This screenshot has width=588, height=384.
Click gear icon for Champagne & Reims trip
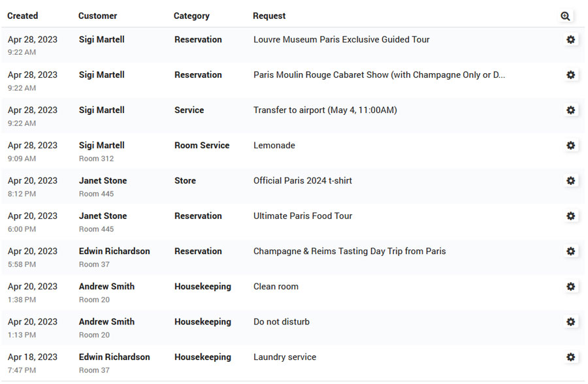click(x=570, y=251)
